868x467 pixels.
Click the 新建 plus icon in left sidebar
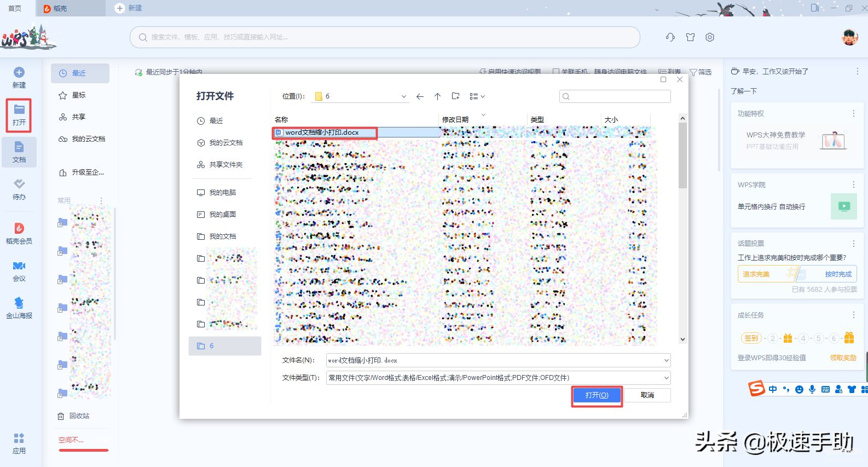[19, 72]
